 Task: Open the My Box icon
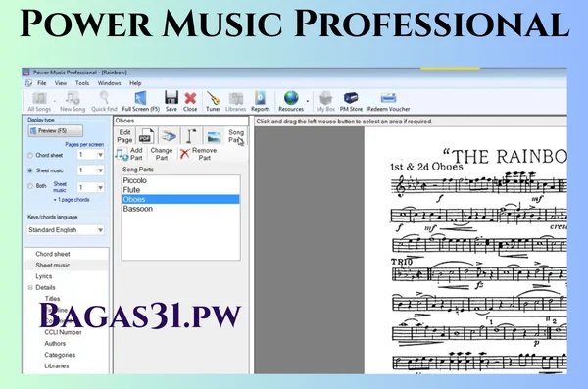(325, 102)
